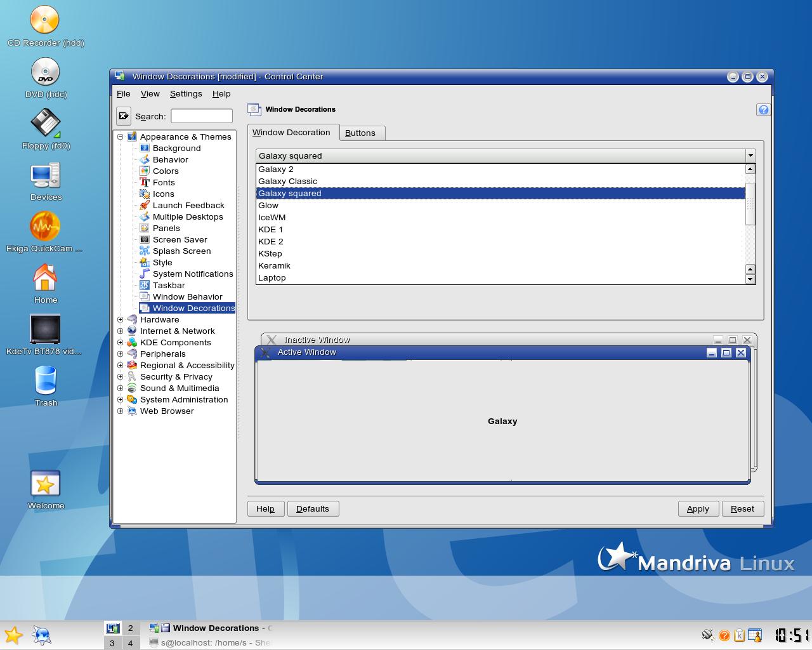Switch to the s@localhost shell taskbar entry
Image resolution: width=812 pixels, height=650 pixels.
point(211,642)
